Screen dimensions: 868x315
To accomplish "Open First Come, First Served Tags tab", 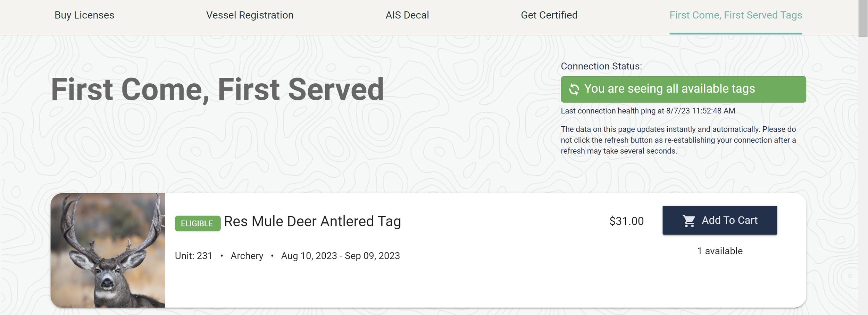I will [x=736, y=15].
